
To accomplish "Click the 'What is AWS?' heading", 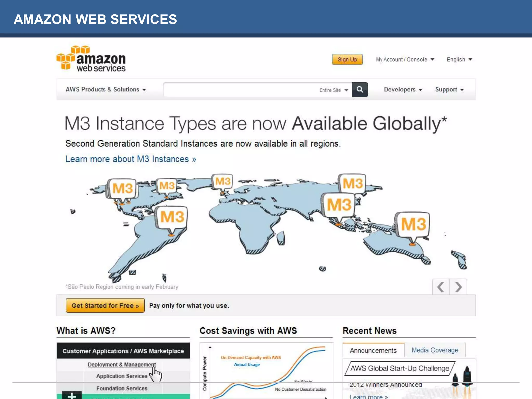I will pos(86,331).
